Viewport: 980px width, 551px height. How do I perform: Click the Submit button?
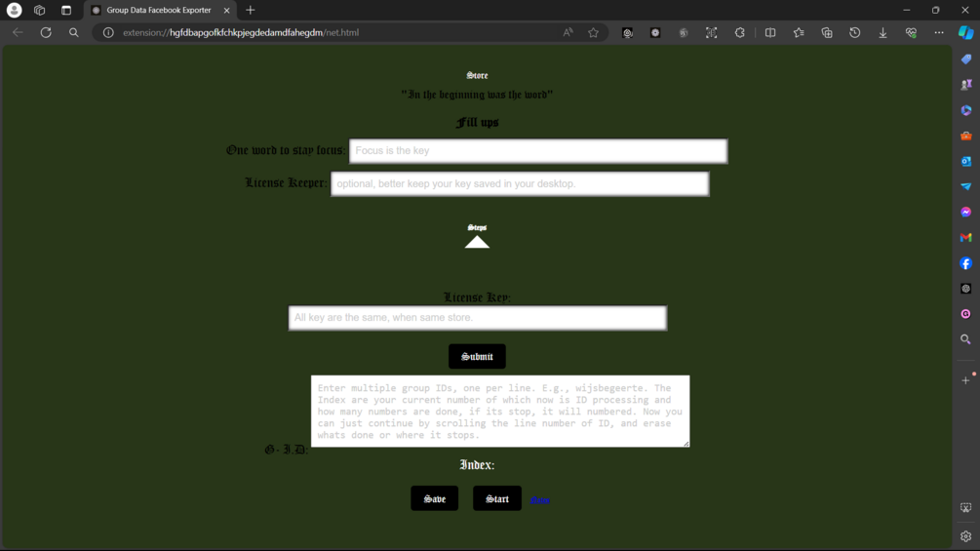click(x=477, y=356)
